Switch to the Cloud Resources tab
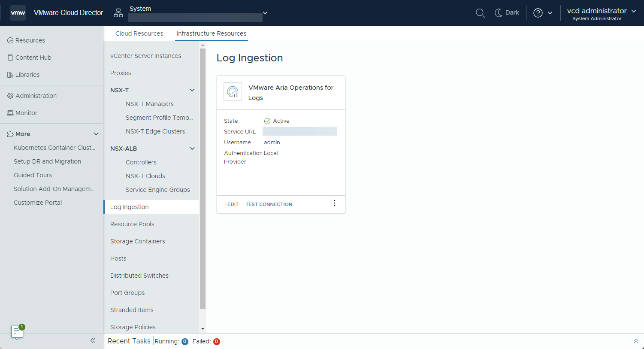Screen dimensions: 644x349 [x=139, y=33]
